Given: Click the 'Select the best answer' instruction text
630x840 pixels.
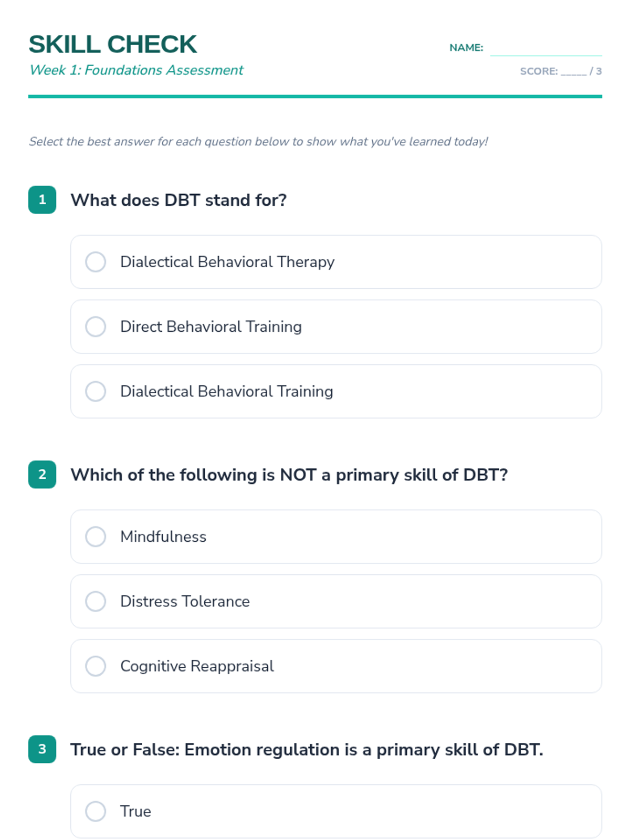Looking at the screenshot, I should pos(258,141).
